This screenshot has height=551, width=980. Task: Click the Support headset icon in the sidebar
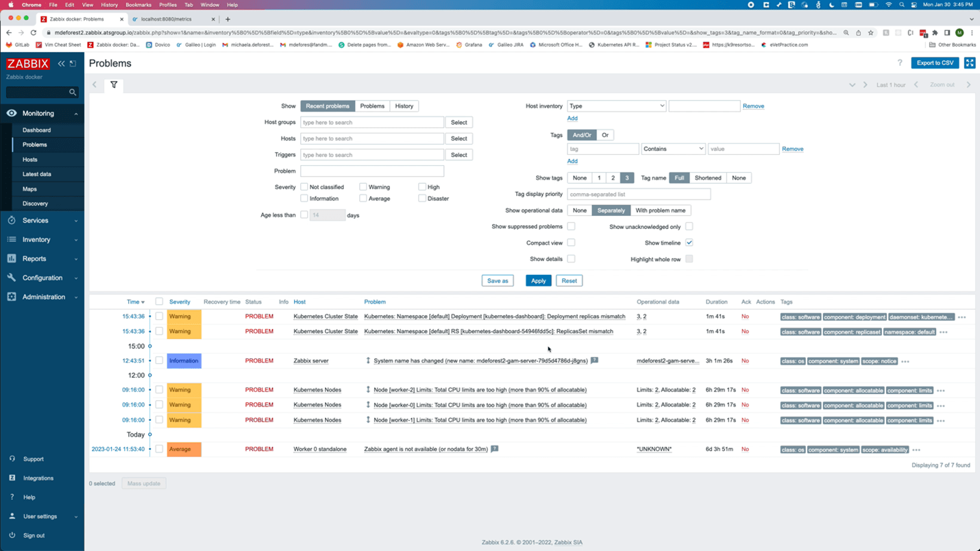(x=12, y=458)
